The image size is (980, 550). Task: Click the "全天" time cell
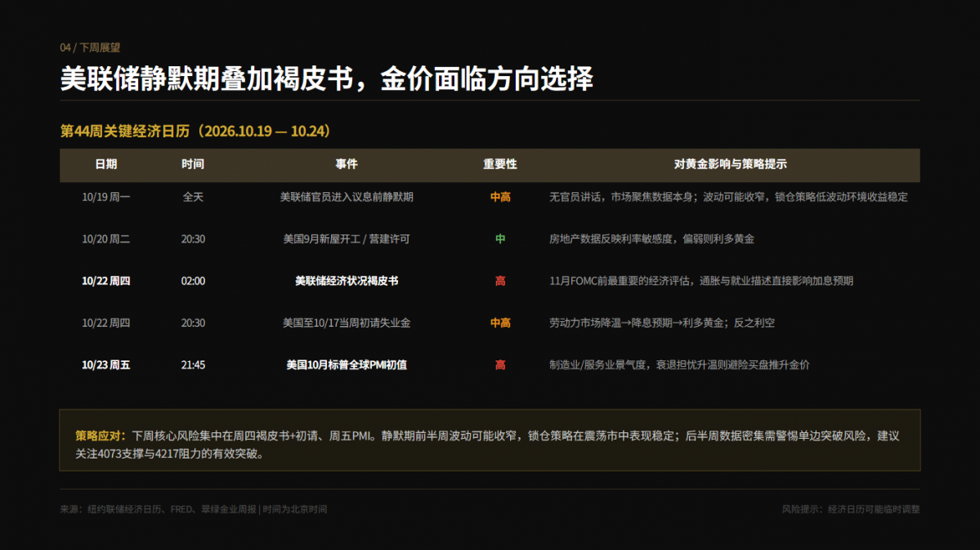(193, 197)
